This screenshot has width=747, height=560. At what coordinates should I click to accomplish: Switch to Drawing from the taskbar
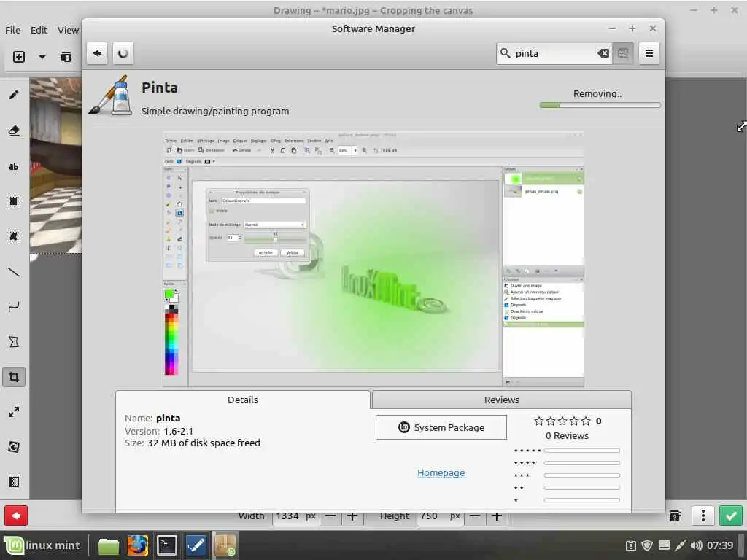pos(196,545)
